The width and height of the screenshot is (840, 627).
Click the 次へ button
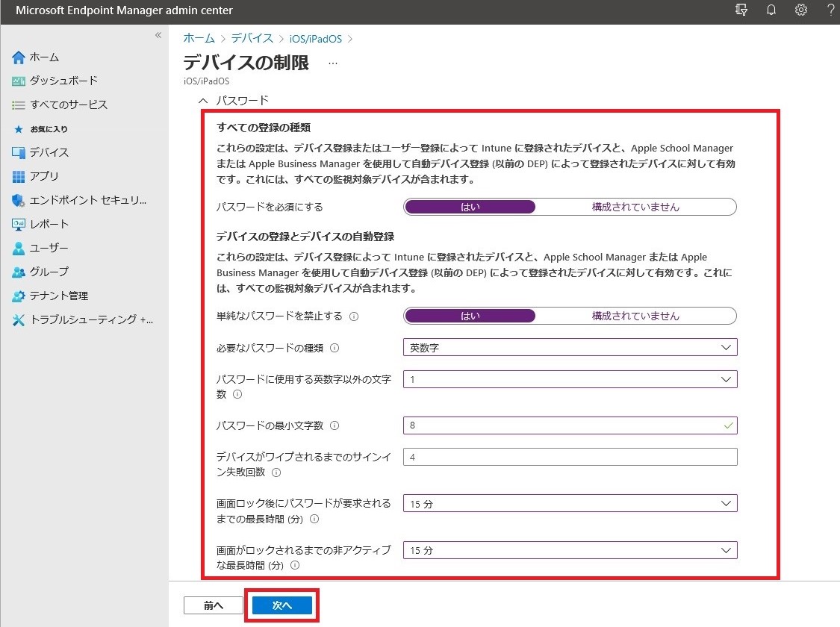(x=281, y=605)
